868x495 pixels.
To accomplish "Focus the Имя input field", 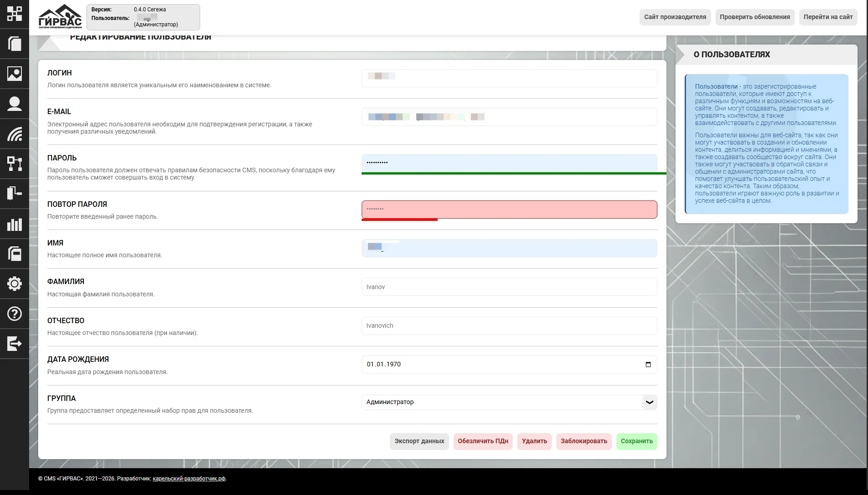I will pos(509,248).
